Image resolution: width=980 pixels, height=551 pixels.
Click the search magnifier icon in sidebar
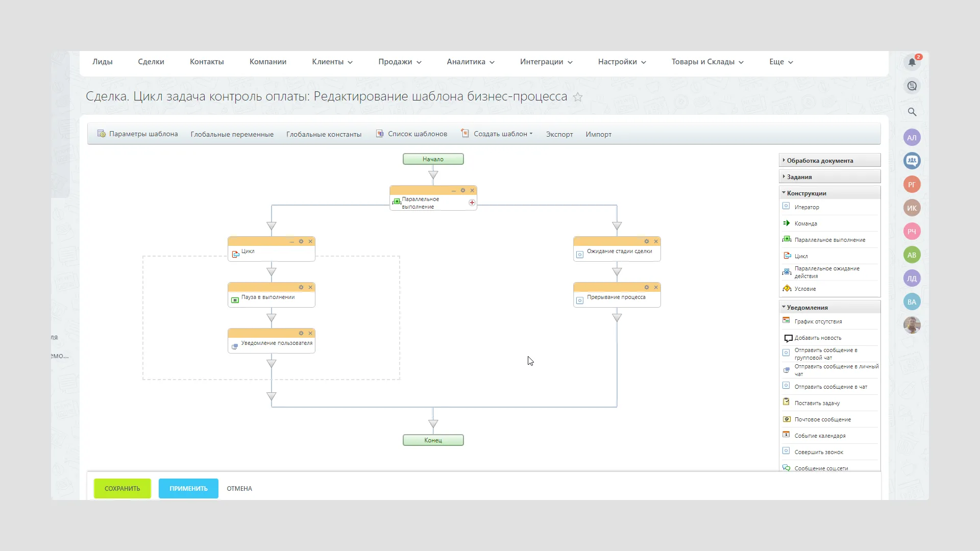tap(912, 112)
